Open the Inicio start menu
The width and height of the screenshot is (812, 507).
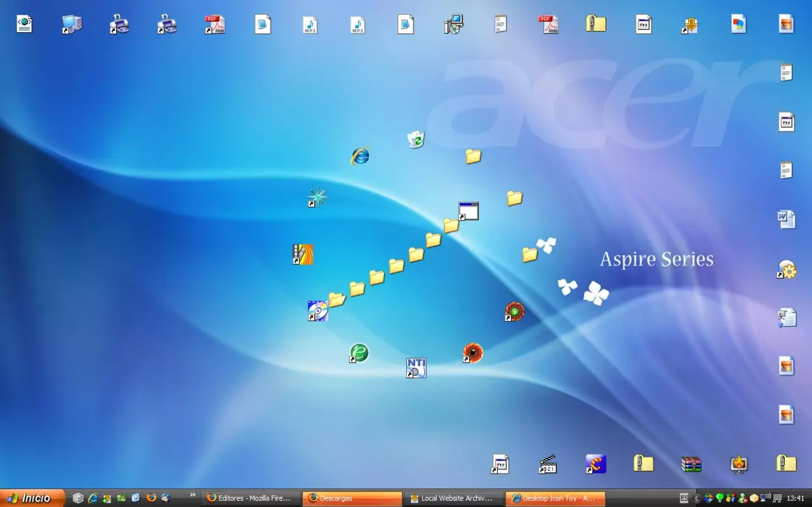click(x=32, y=498)
